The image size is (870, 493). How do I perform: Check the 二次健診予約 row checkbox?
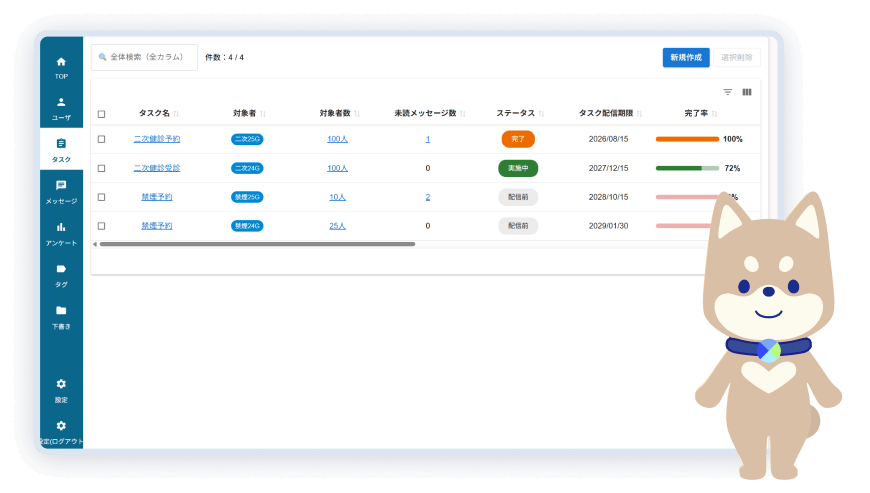[101, 139]
